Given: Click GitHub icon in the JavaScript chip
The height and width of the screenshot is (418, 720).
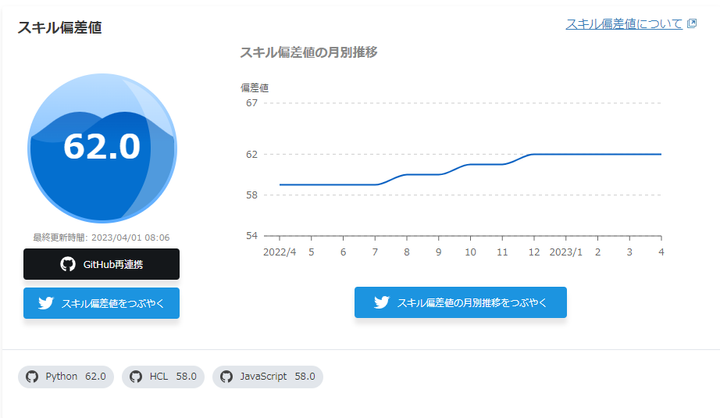Looking at the screenshot, I should [x=226, y=377].
